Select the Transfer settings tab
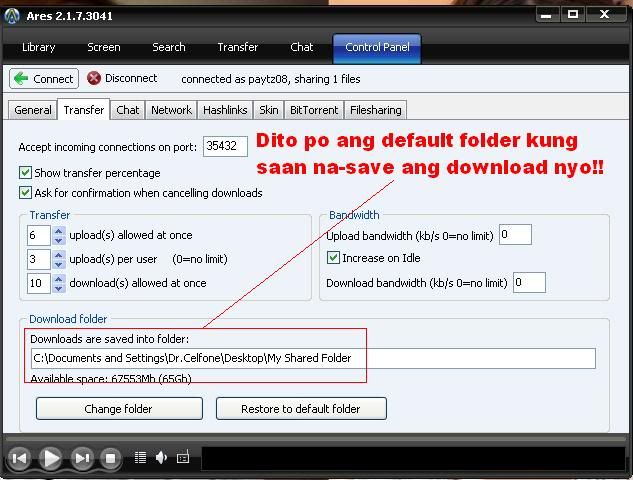Viewport: 633px width, 480px height. [x=84, y=109]
